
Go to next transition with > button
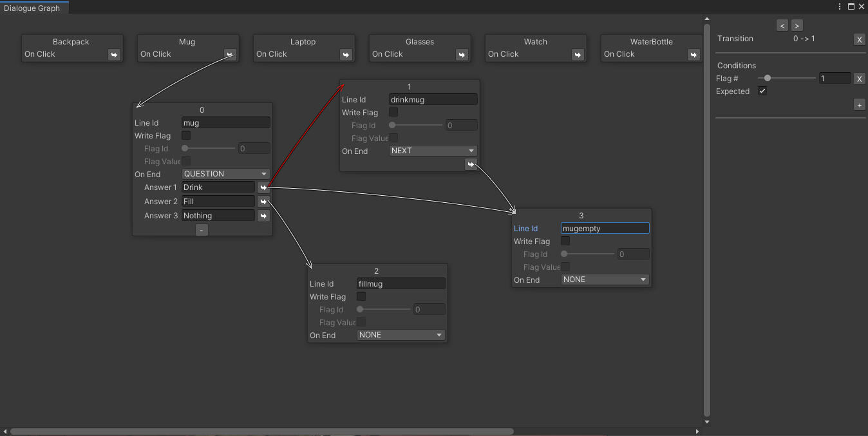[x=797, y=26]
